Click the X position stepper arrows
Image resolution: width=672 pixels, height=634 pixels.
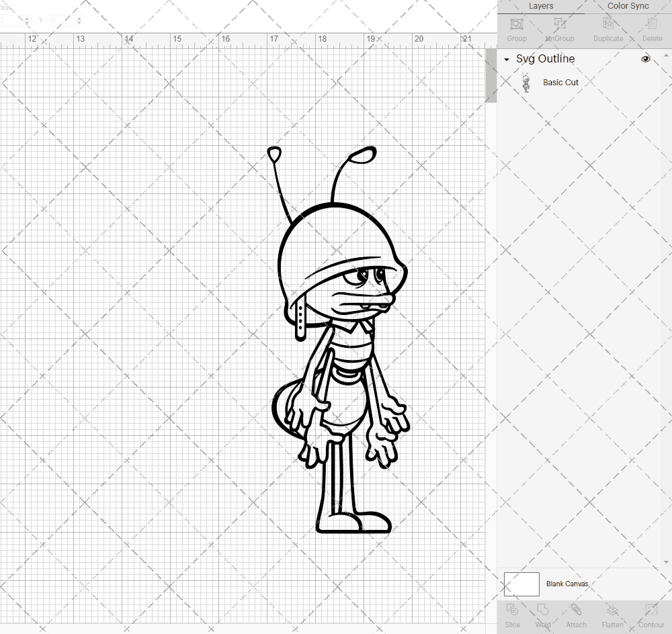27,20
